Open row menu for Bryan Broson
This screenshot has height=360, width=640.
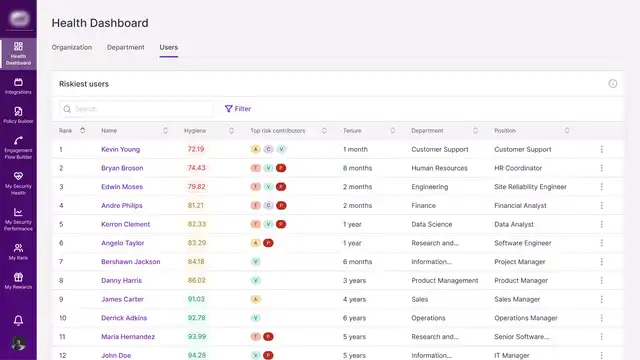(602, 168)
